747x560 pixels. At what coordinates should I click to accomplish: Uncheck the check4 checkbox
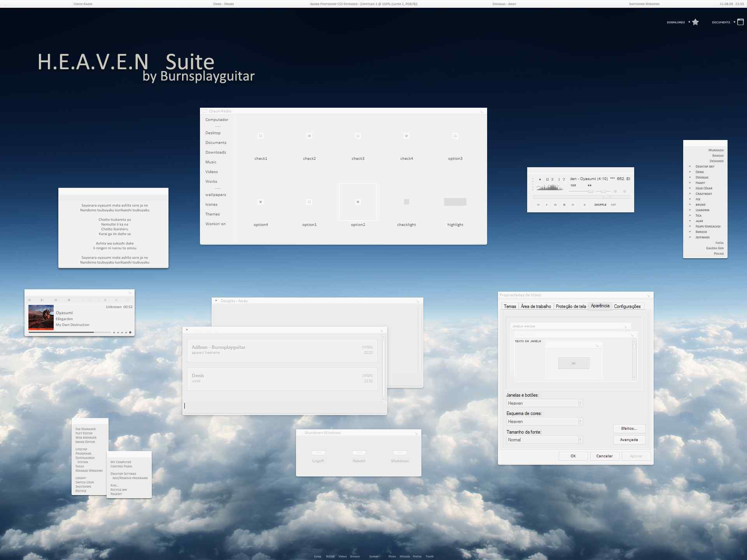(x=407, y=136)
